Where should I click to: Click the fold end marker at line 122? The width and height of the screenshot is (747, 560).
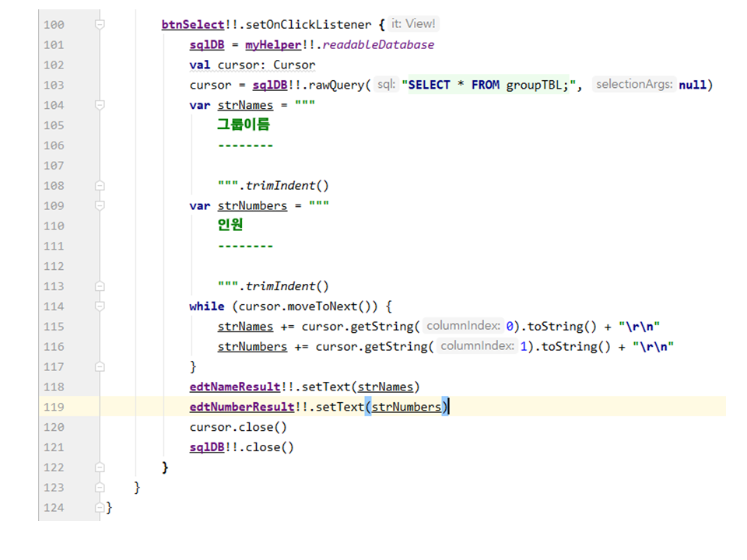[100, 467]
